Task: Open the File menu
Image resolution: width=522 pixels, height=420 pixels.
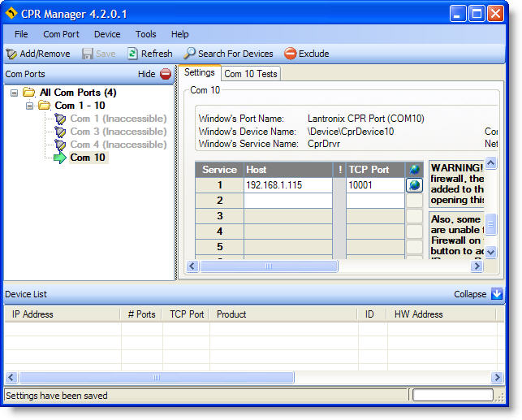Action: (x=21, y=34)
